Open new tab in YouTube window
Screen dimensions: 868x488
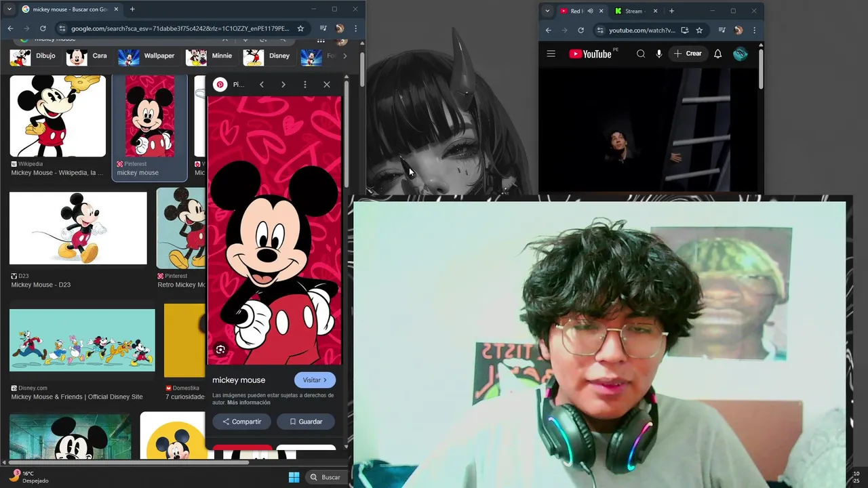tap(671, 11)
